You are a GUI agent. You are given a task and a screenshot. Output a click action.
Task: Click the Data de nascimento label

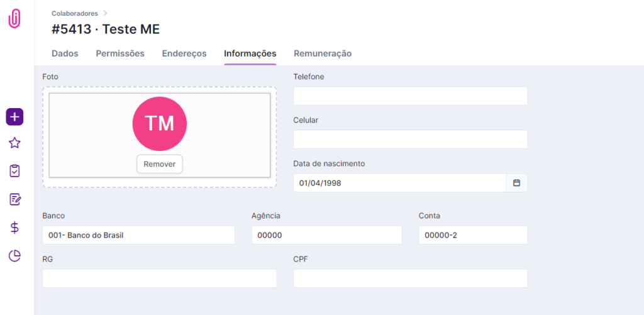click(x=329, y=163)
